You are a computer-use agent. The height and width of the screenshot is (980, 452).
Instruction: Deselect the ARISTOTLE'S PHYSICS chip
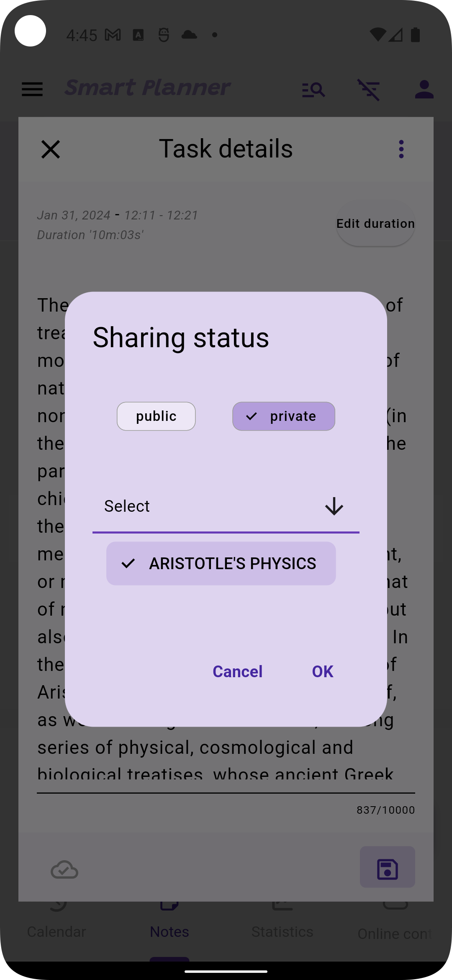click(221, 563)
